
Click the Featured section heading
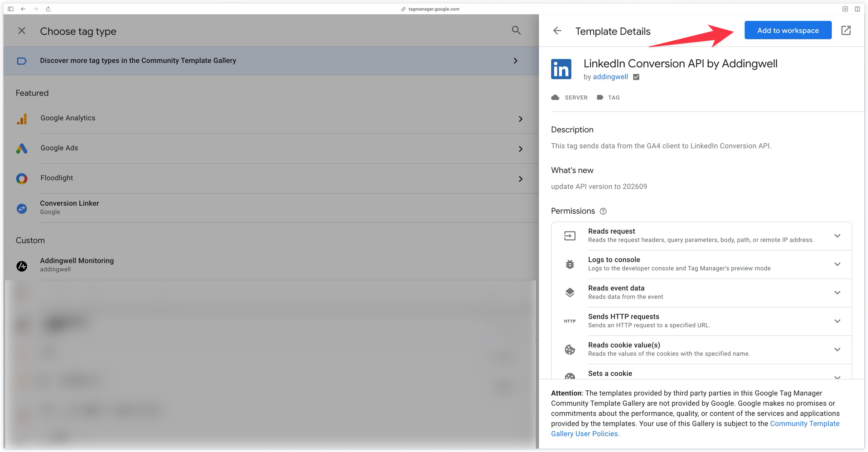[32, 93]
